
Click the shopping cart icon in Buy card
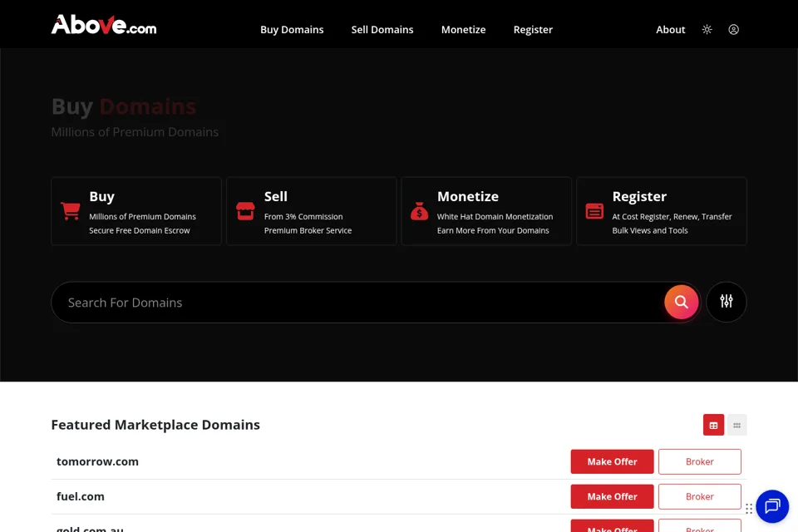click(70, 211)
